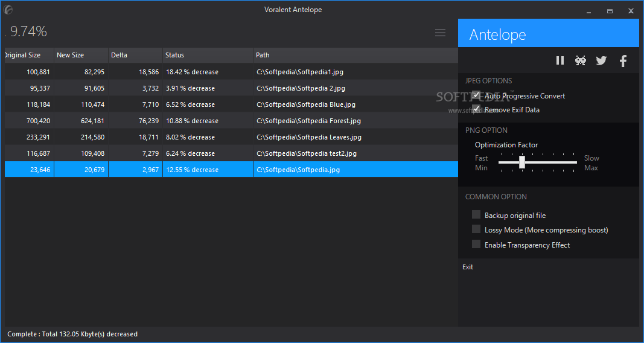Sort by Status column header

tap(208, 55)
